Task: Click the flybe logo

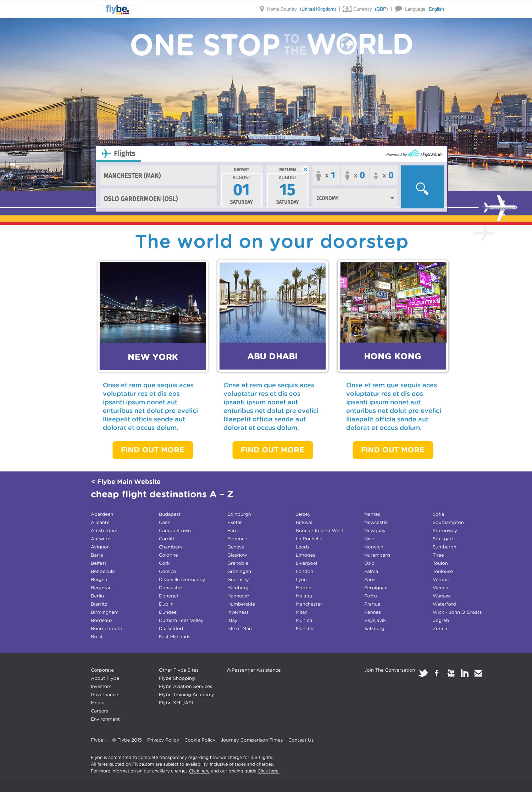Action: pyautogui.click(x=117, y=9)
